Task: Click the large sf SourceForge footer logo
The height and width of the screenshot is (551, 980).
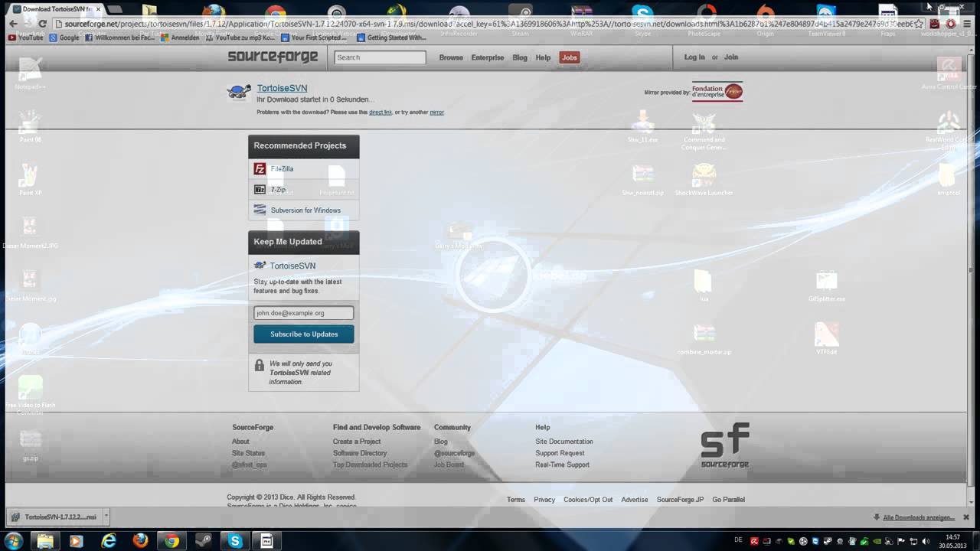Action: point(725,445)
